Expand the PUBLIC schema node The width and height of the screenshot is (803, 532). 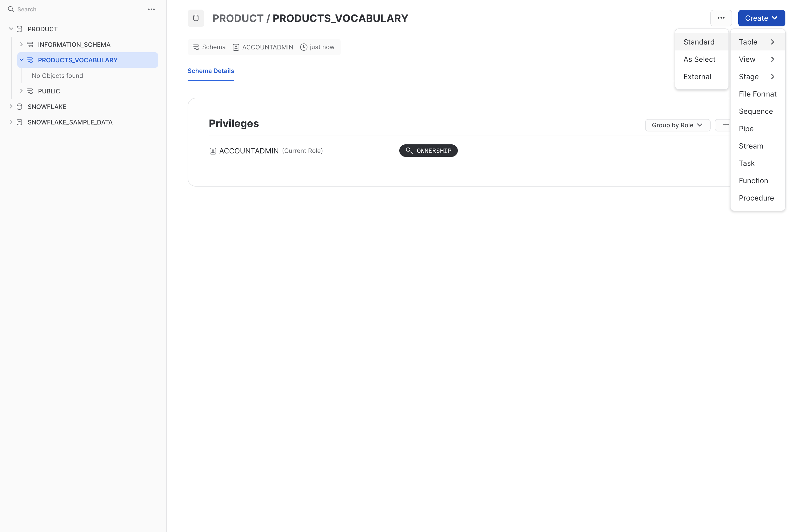[x=21, y=91]
